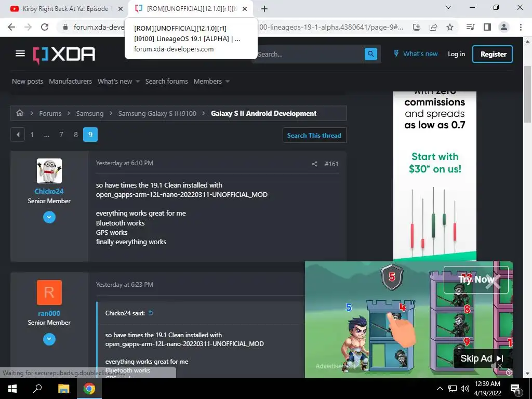The height and width of the screenshot is (399, 532).
Task: Click the XDA logo
Action: tap(64, 55)
